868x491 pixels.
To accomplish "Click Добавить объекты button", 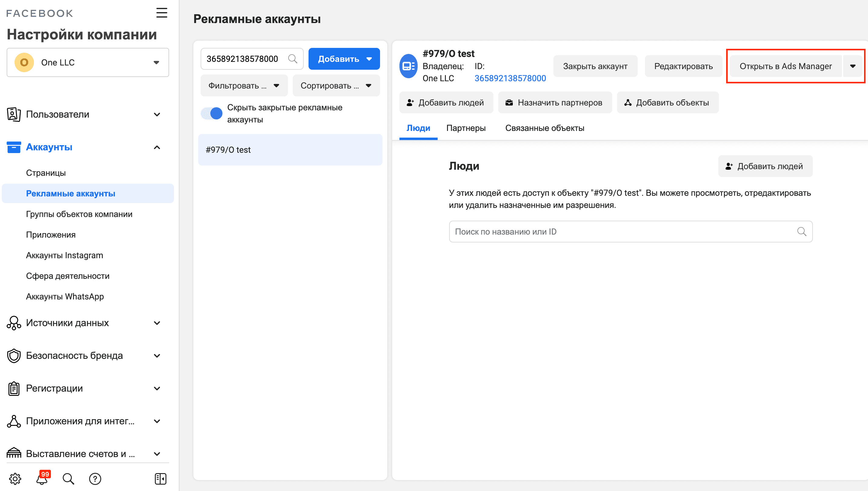I will [x=667, y=102].
